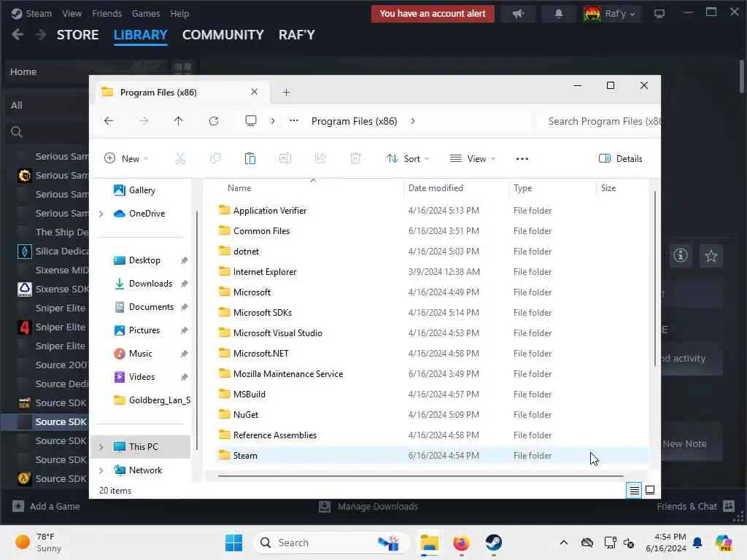Click the account alert banner in Steam
Viewport: 747px width, 560px height.
(433, 13)
